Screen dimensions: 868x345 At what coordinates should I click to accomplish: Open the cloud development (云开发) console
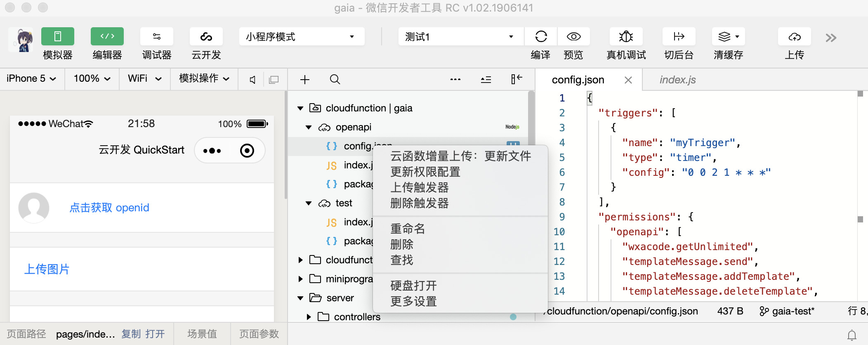pyautogui.click(x=206, y=37)
